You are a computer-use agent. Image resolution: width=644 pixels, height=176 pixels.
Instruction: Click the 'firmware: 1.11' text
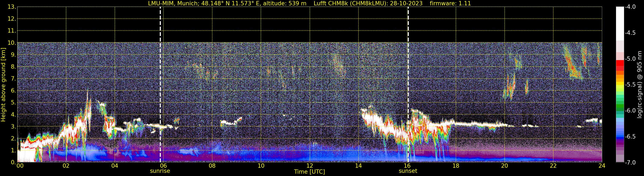[450, 3]
